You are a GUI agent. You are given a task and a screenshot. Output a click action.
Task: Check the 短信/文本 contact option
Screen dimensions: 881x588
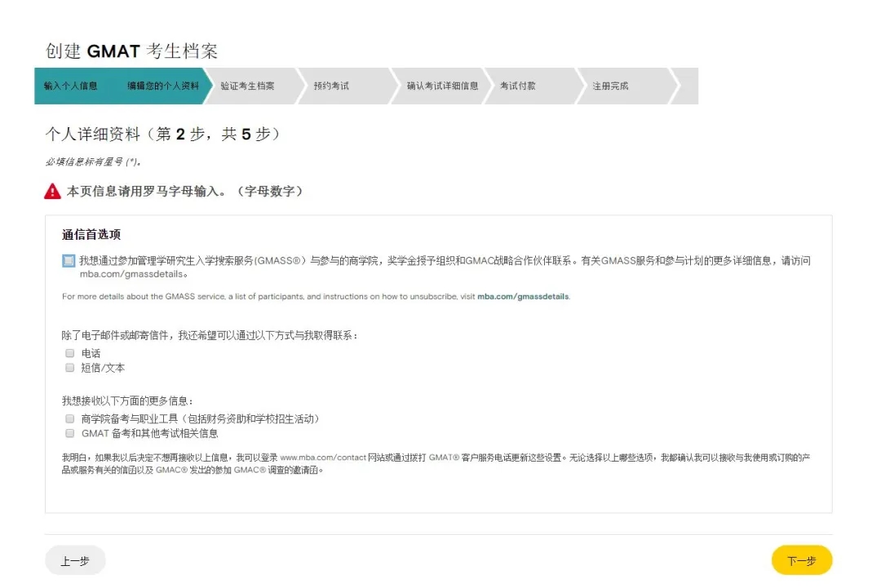[x=69, y=368]
